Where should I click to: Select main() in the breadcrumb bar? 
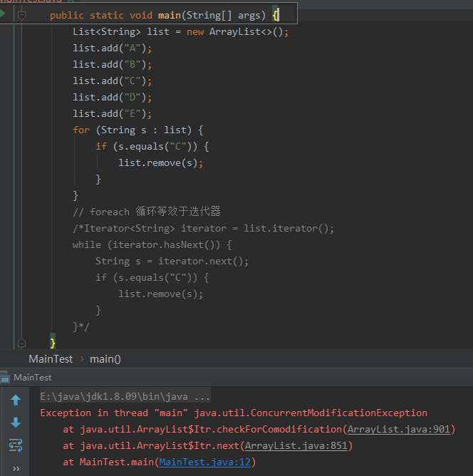(x=105, y=359)
